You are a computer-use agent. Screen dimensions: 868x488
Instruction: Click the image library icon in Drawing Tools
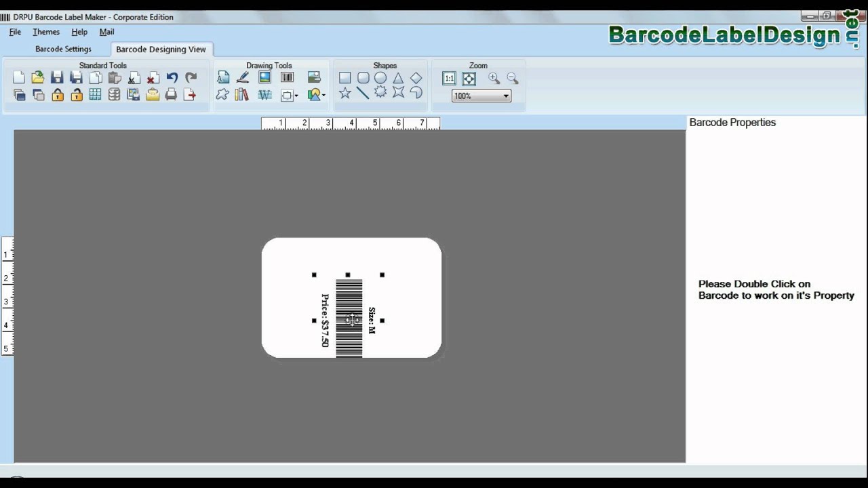313,77
